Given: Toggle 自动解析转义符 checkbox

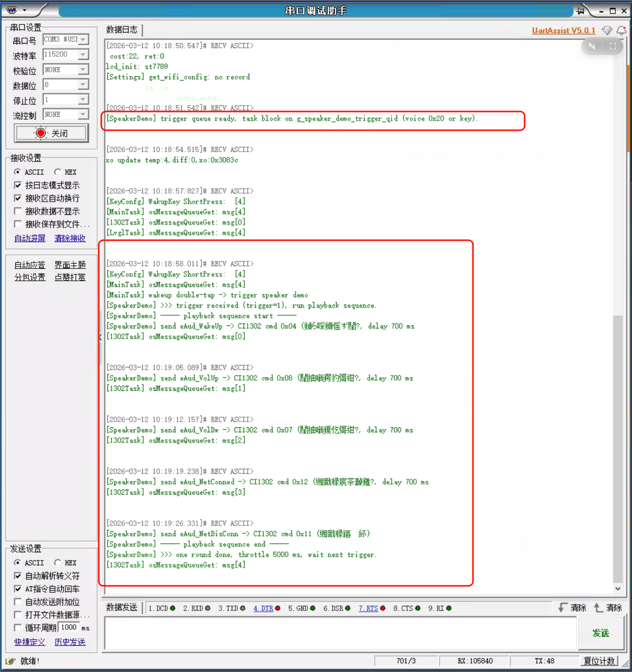Looking at the screenshot, I should pos(18,576).
